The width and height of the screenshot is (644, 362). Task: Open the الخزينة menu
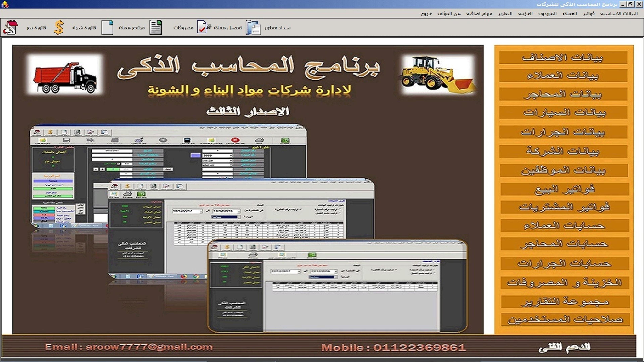[x=525, y=14]
